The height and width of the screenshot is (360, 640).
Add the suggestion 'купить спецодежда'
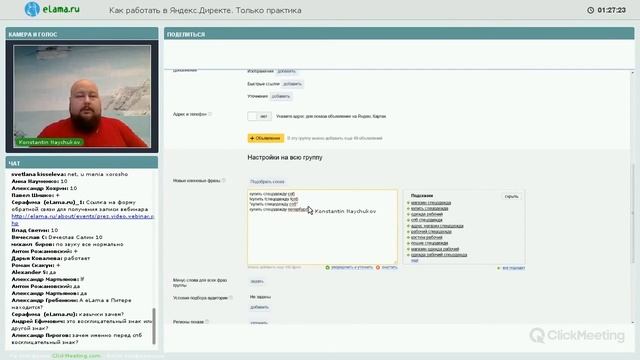tap(429, 209)
